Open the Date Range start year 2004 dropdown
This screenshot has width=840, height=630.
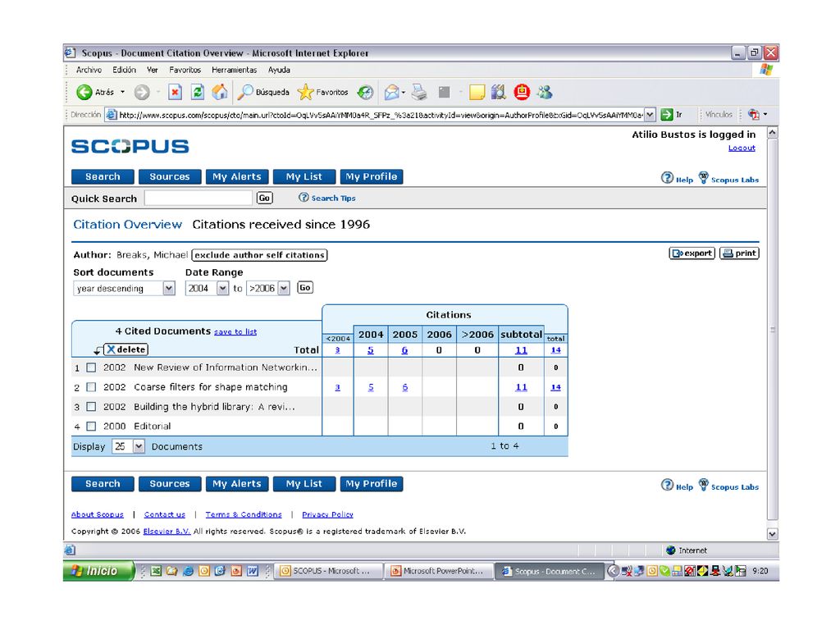(223, 288)
